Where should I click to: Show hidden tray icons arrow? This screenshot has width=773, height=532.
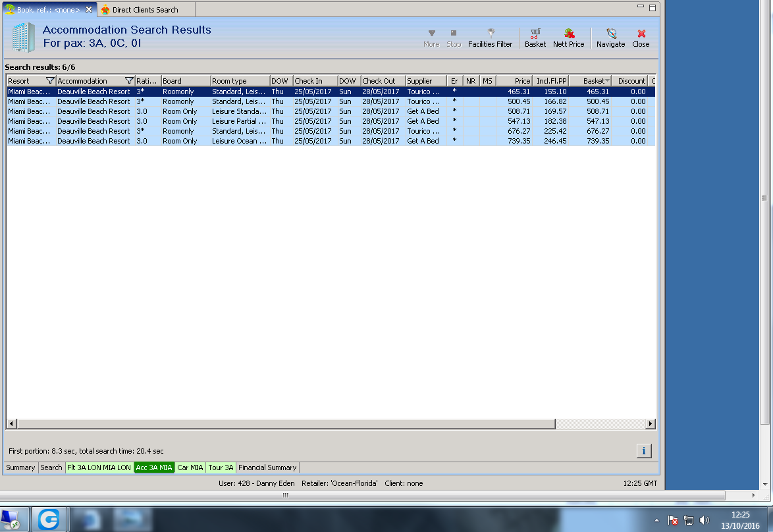656,520
